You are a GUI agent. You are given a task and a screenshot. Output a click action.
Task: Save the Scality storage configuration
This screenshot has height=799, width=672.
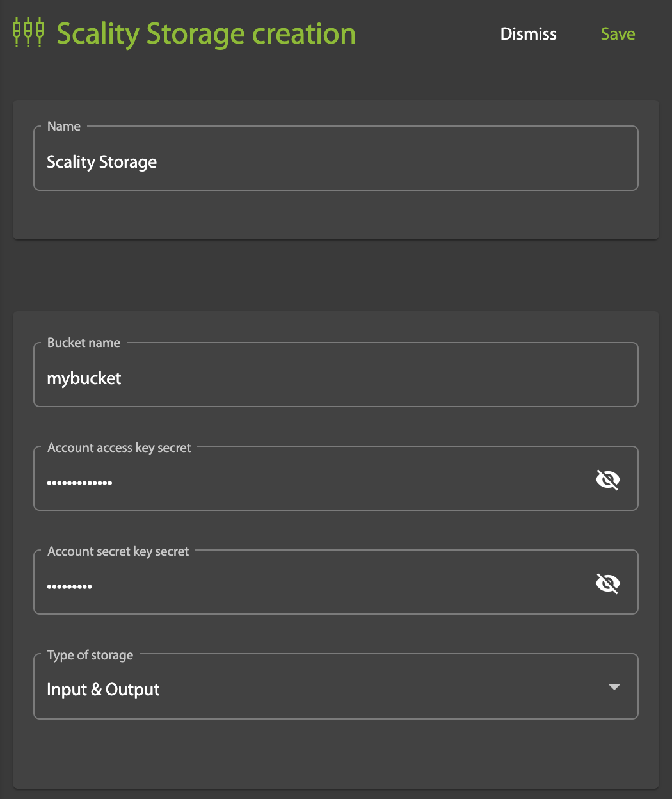[618, 34]
